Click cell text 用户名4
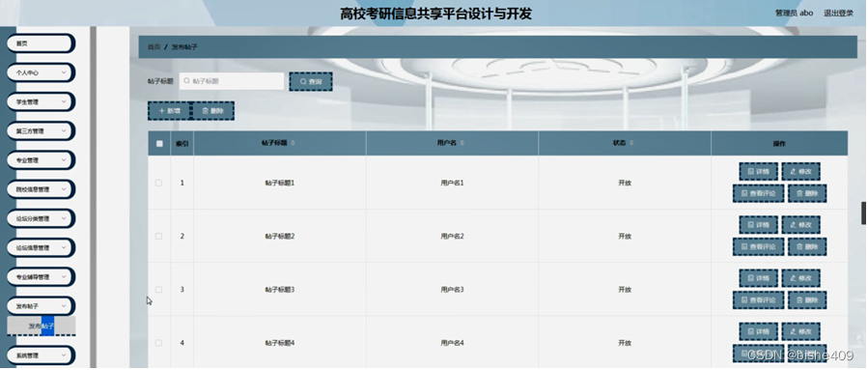The image size is (868, 370). 452,343
